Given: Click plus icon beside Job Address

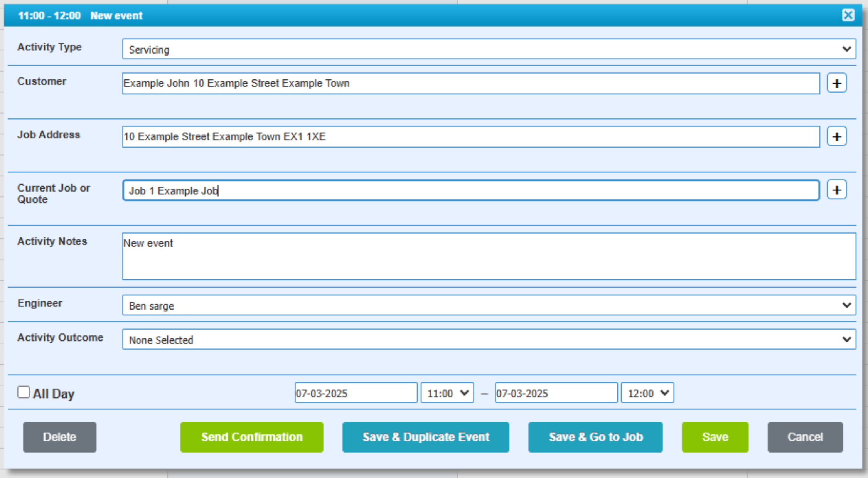Looking at the screenshot, I should pyautogui.click(x=836, y=136).
